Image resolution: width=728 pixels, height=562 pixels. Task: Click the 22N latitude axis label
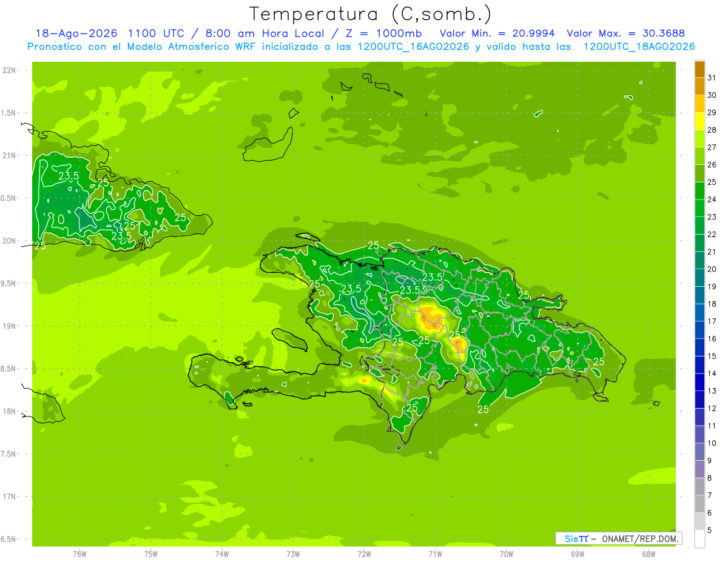10,70
